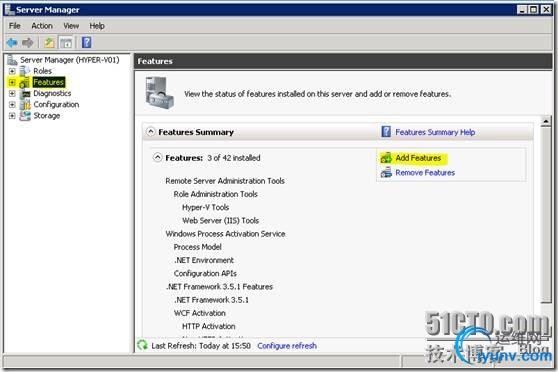The height and width of the screenshot is (372, 558).
Task: Click Web Server (IIS) Tools entry
Action: (x=220, y=220)
